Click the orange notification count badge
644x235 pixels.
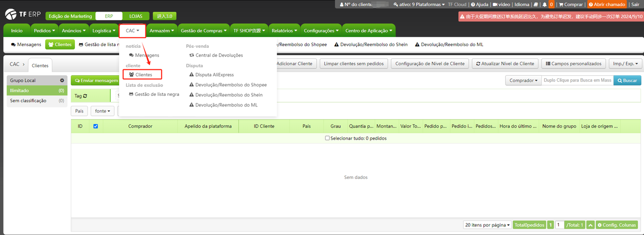point(551,5)
